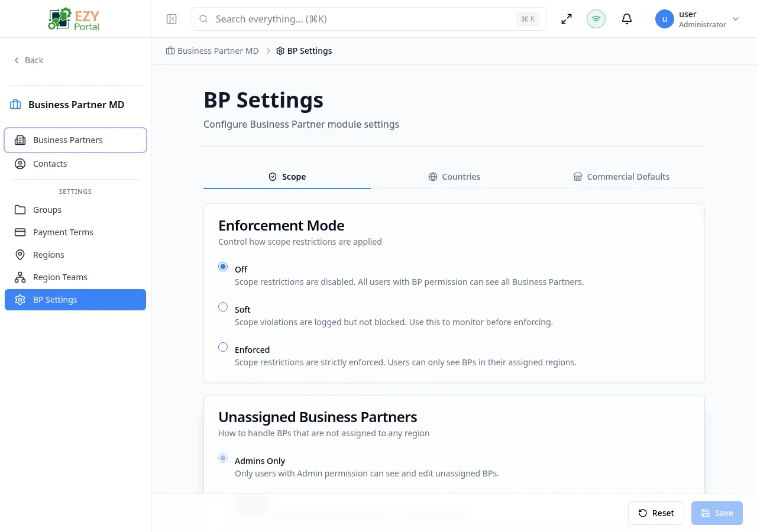Switch to the Countries tab
The height and width of the screenshot is (532, 757).
(454, 177)
